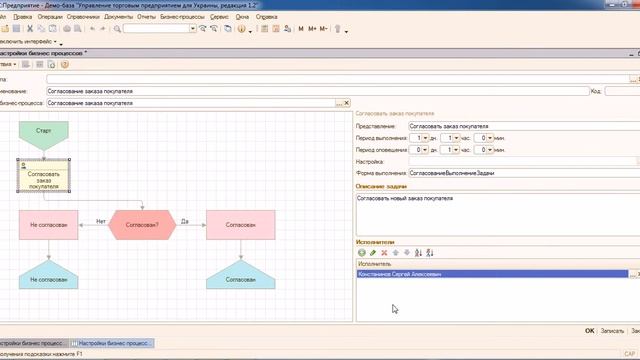The width and height of the screenshot is (640, 360).
Task: Click the Save diskette toolbar icon
Action: click(x=16, y=29)
